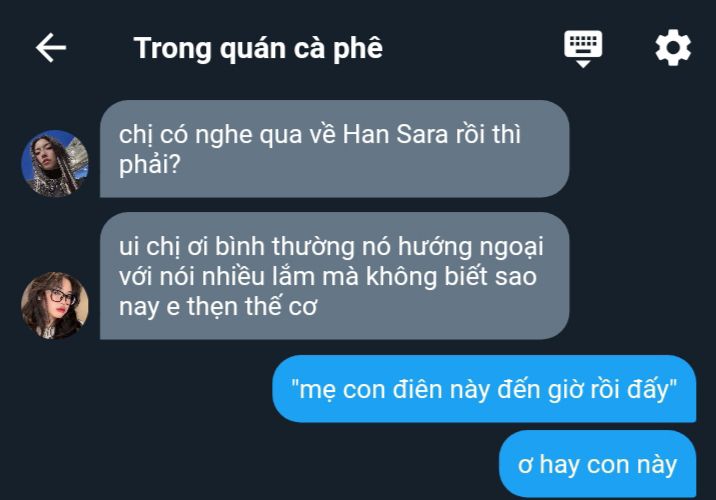This screenshot has width=716, height=500.
Task: Go back using the left arrow
Action: (51, 47)
